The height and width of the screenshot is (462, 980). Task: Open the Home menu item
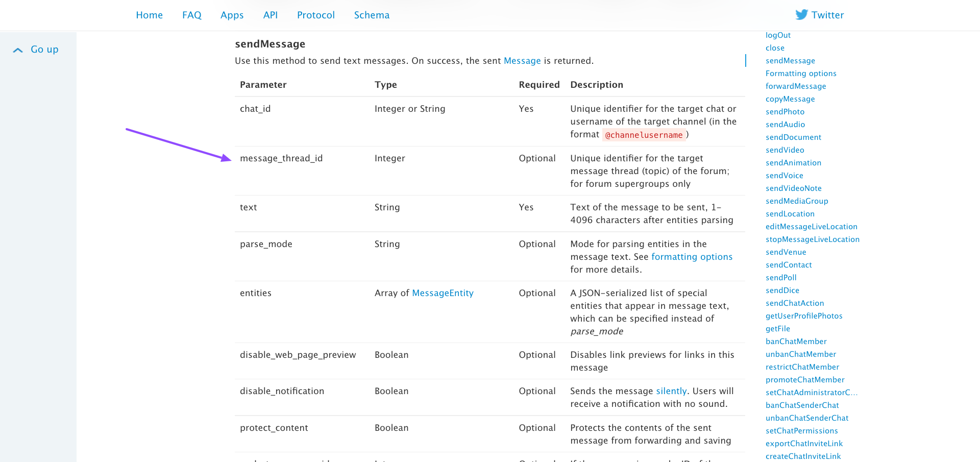(149, 15)
